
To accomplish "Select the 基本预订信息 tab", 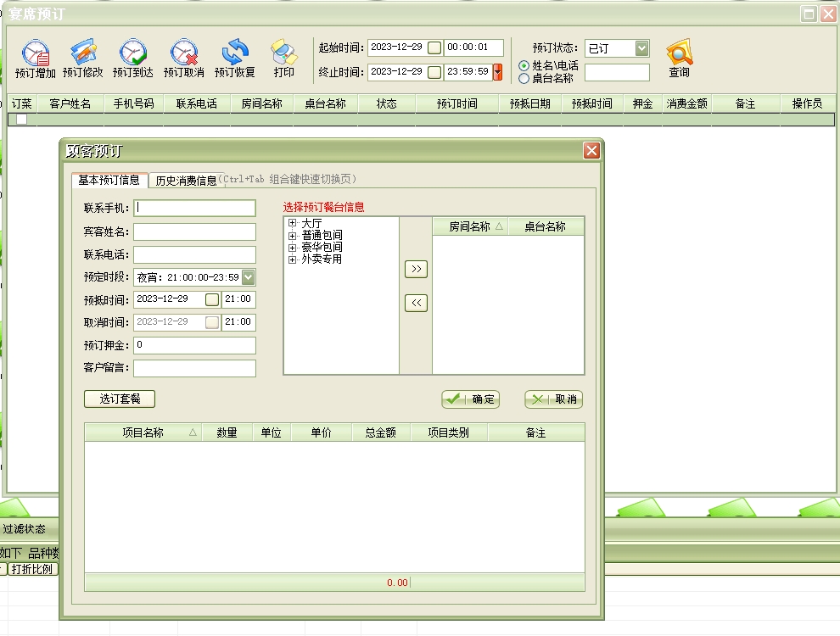I will coord(109,180).
